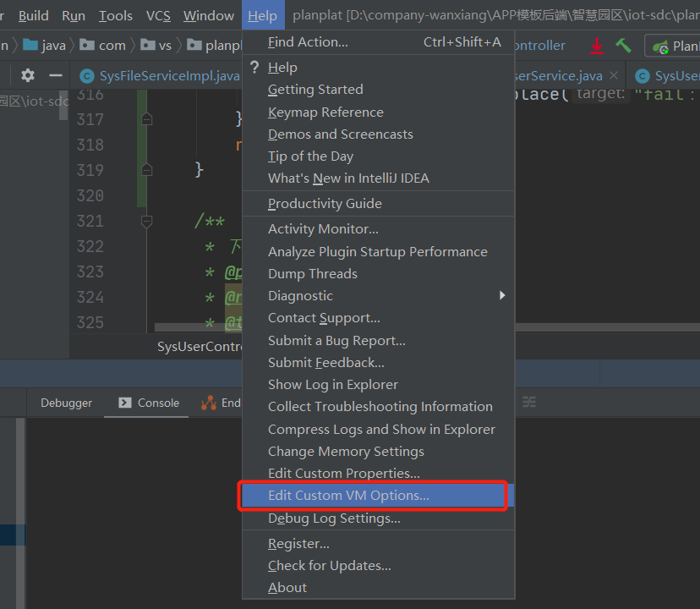The width and height of the screenshot is (700, 609).
Task: Choose Submit Feedback...
Action: tap(378, 363)
